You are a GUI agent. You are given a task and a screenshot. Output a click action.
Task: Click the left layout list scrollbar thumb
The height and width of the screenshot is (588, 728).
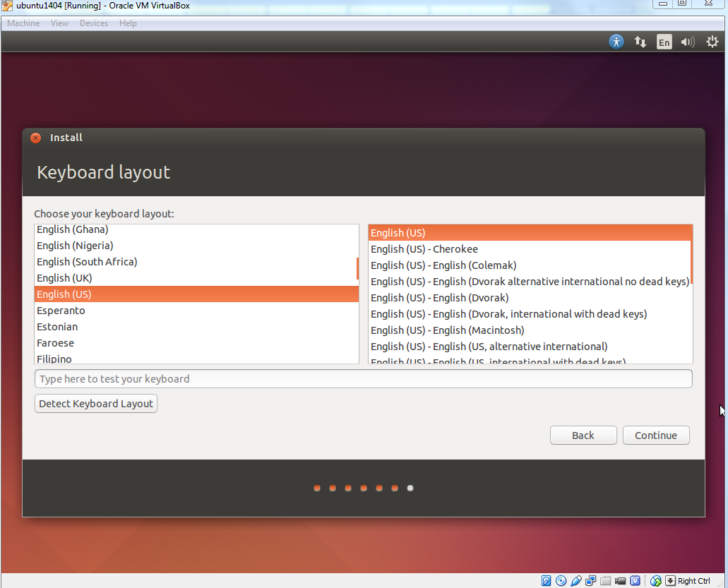(x=357, y=269)
